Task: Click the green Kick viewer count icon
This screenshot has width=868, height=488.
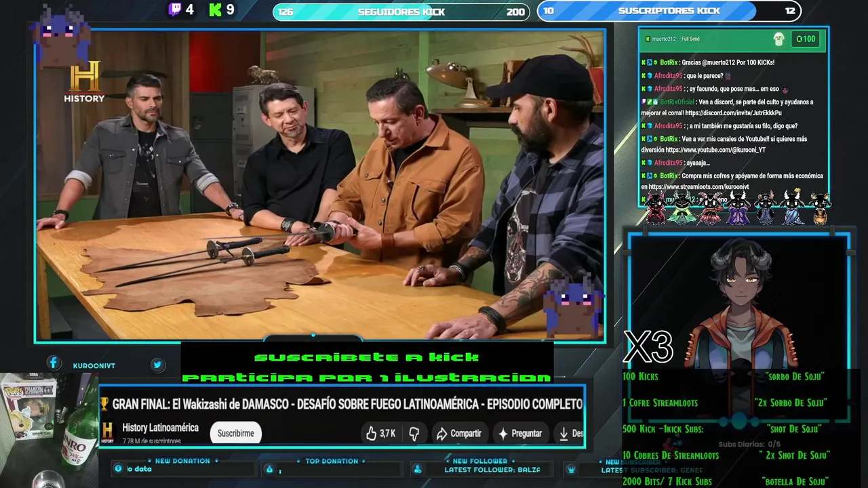Action: (216, 9)
